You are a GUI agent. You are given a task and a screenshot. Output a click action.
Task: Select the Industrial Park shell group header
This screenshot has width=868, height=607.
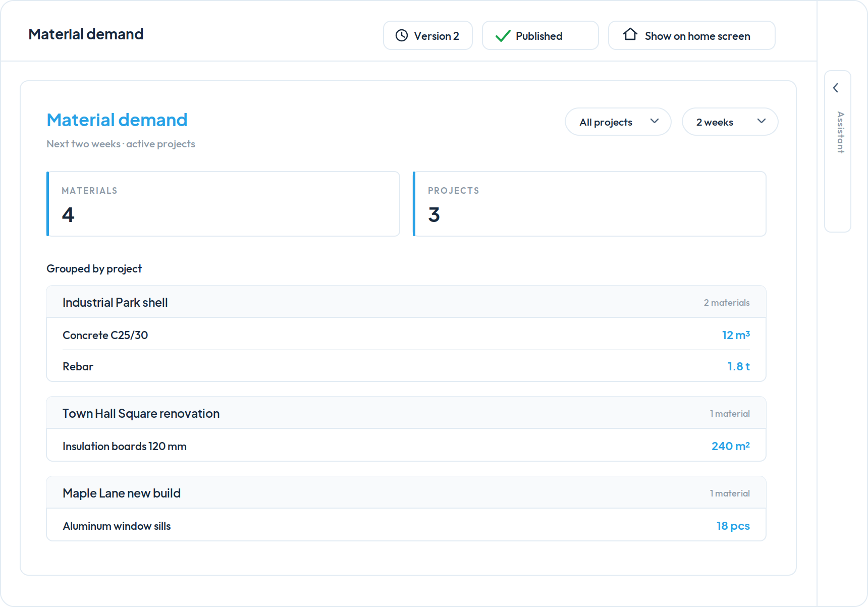(406, 302)
